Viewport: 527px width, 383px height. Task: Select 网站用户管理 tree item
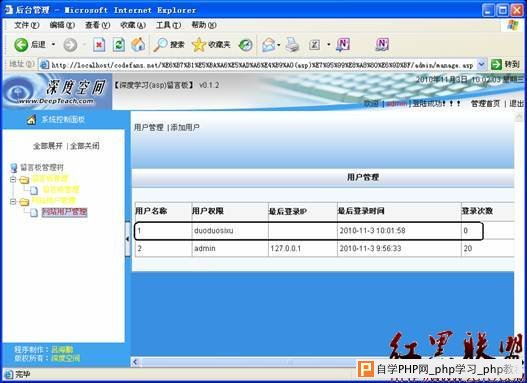click(64, 212)
